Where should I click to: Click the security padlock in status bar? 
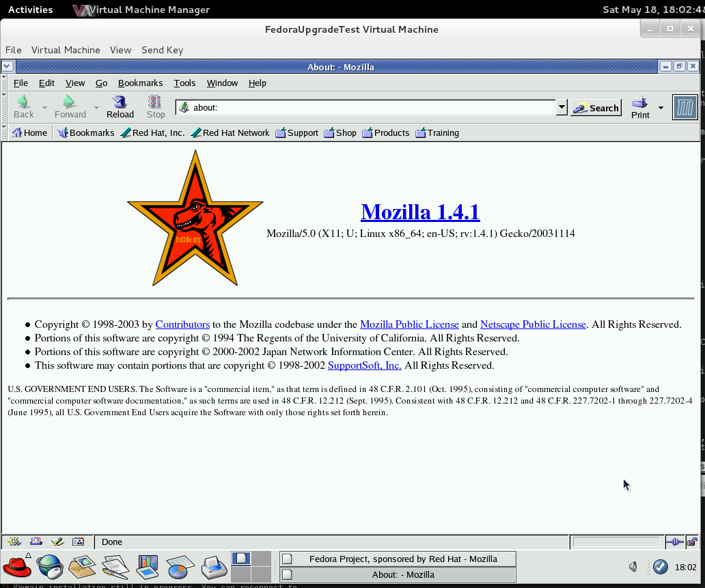tap(692, 542)
